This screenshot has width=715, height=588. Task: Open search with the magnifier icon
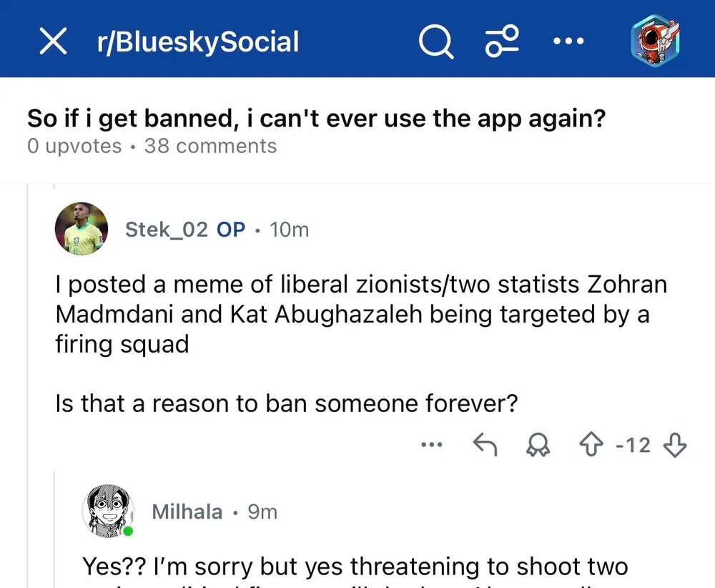click(x=435, y=41)
